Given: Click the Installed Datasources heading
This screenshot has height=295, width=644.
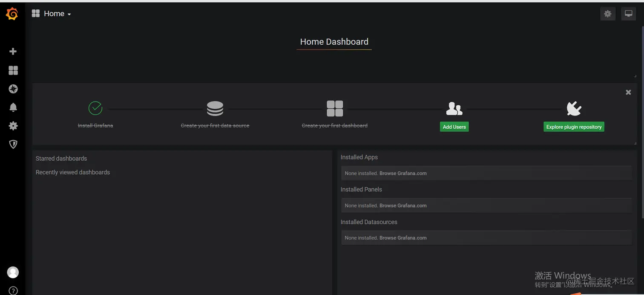Looking at the screenshot, I should tap(369, 222).
